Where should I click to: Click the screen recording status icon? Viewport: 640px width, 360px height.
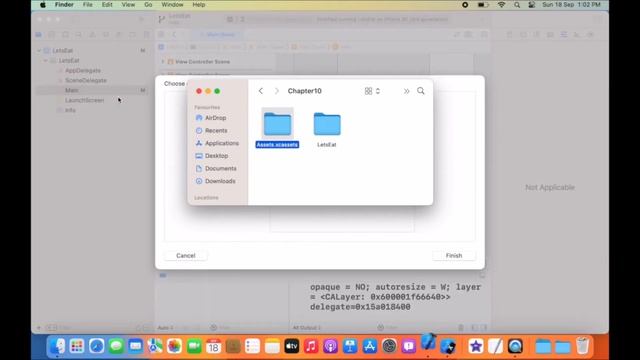click(x=465, y=5)
